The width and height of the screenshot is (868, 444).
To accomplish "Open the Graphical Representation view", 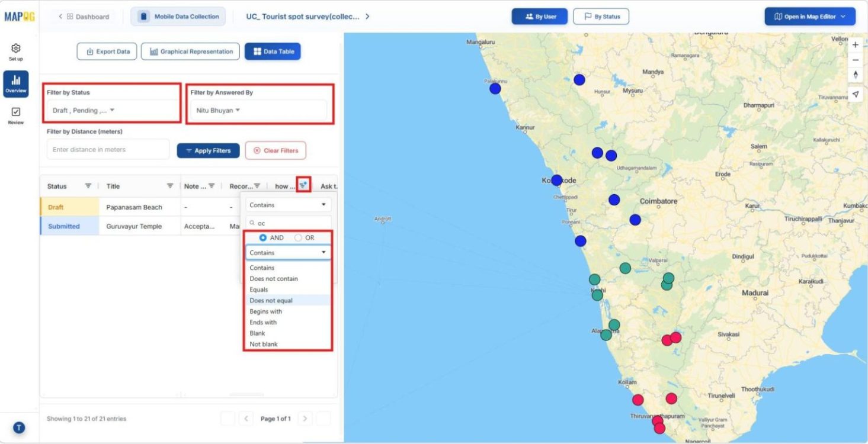I will click(190, 52).
